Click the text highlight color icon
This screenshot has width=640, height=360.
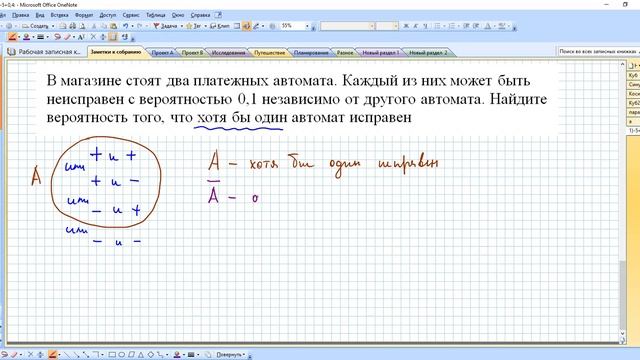click(502, 26)
